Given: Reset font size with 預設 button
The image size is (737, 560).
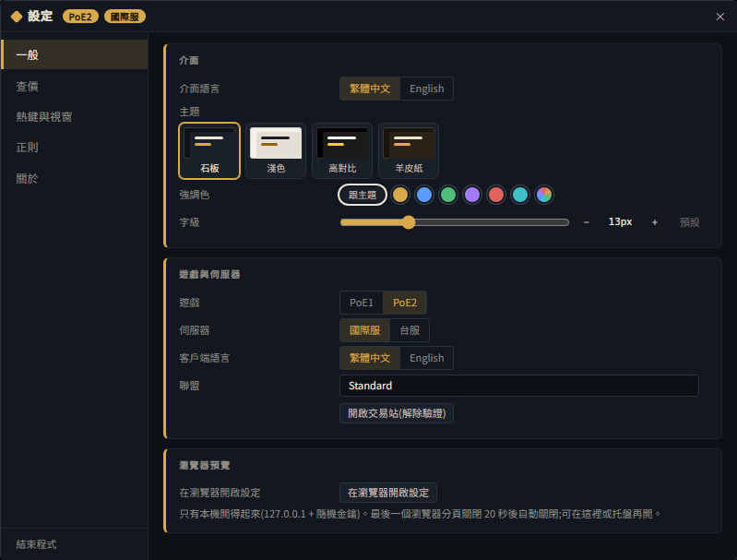Looking at the screenshot, I should point(690,222).
